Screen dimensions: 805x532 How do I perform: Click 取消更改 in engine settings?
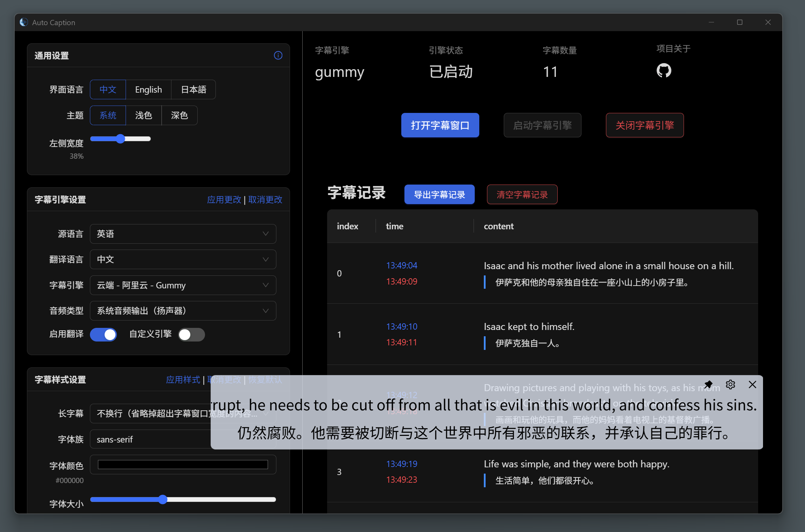click(265, 200)
